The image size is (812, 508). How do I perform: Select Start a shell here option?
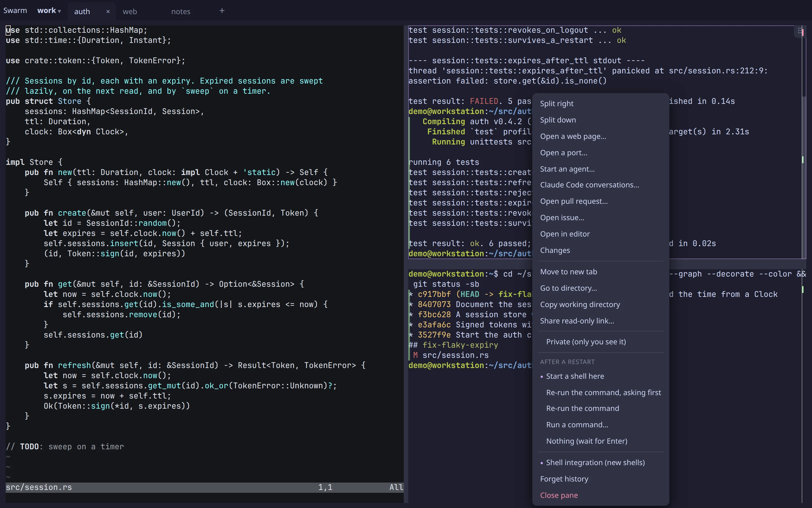[x=601, y=376]
